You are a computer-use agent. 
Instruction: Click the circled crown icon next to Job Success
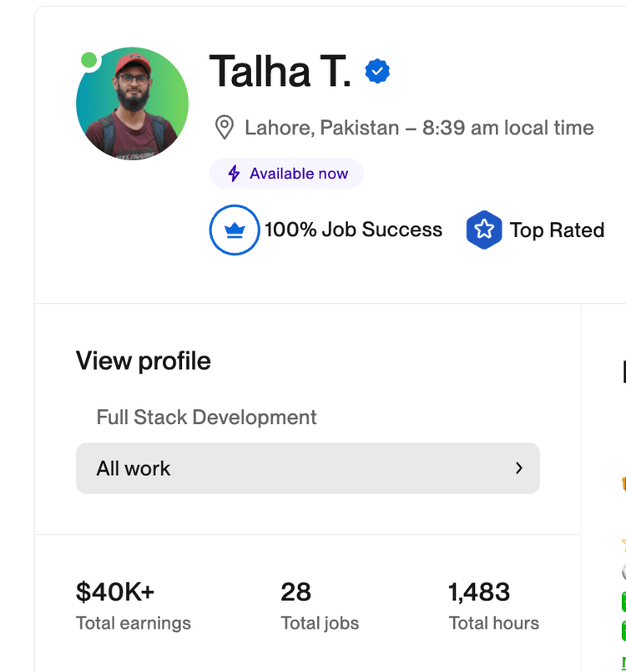click(234, 230)
